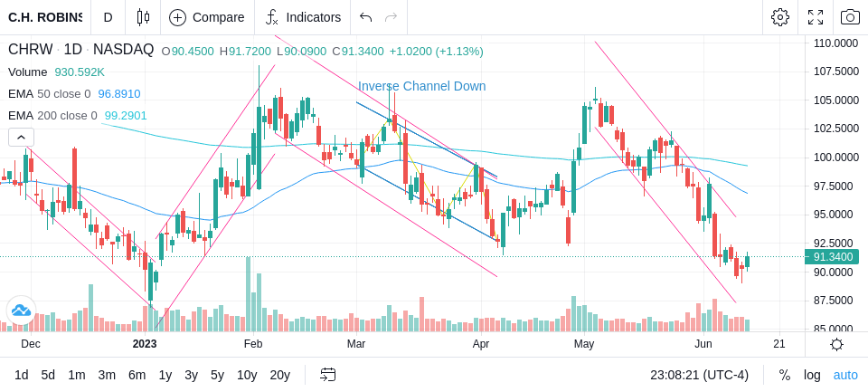Viewport: 868px width, 392px height.
Task: Click the 96.8910 EMA 50 value
Action: pos(119,94)
